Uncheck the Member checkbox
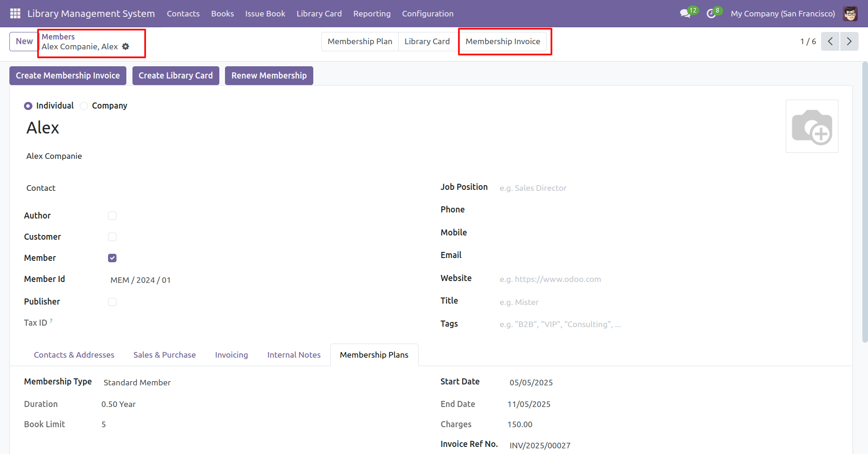 click(112, 258)
